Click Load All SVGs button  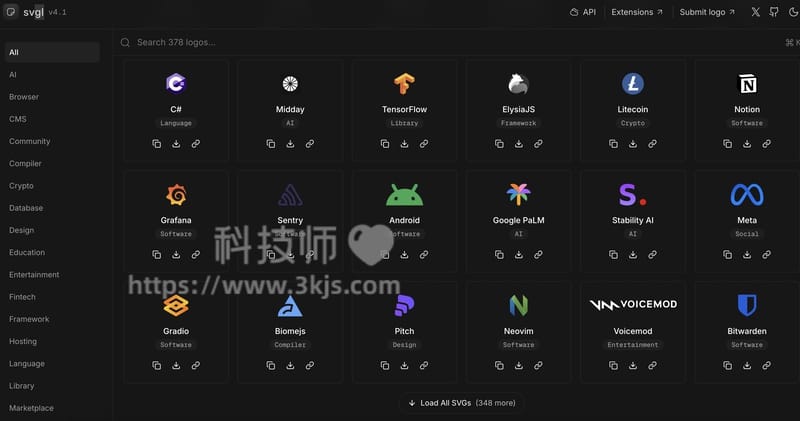point(462,403)
